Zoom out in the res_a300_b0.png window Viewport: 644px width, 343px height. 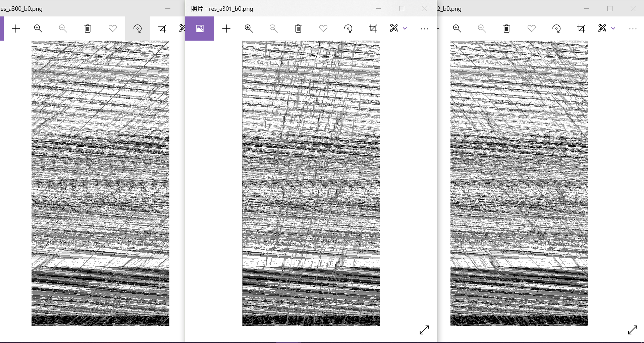pos(63,29)
